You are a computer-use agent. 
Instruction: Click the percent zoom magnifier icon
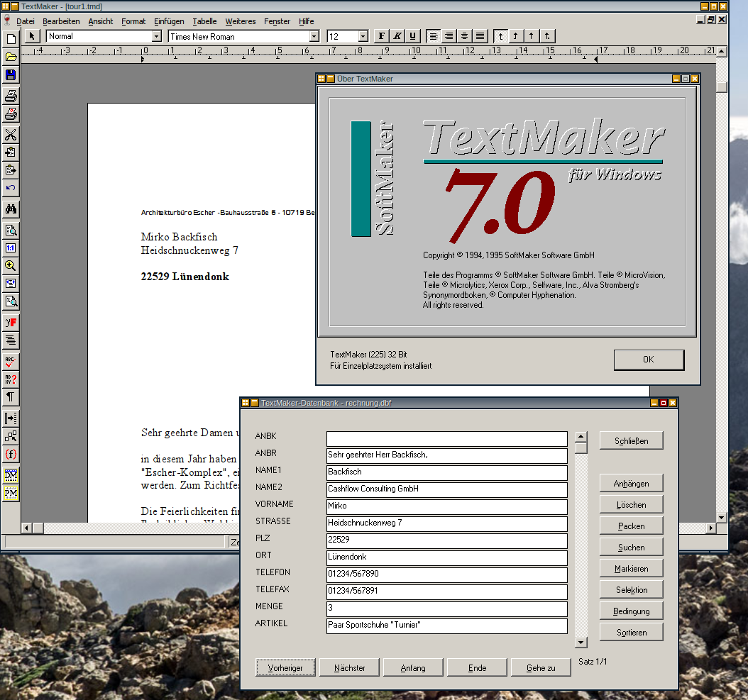click(11, 301)
